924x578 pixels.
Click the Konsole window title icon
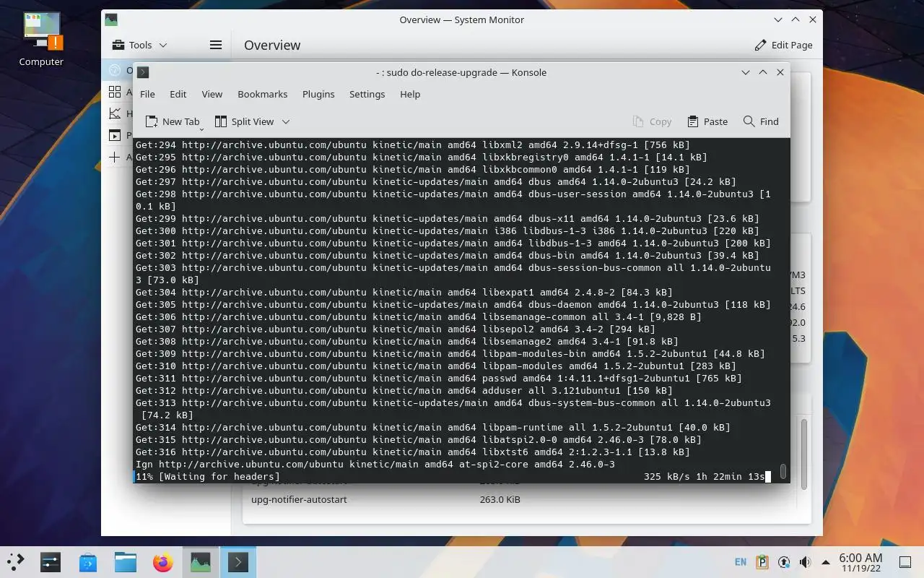tap(143, 72)
